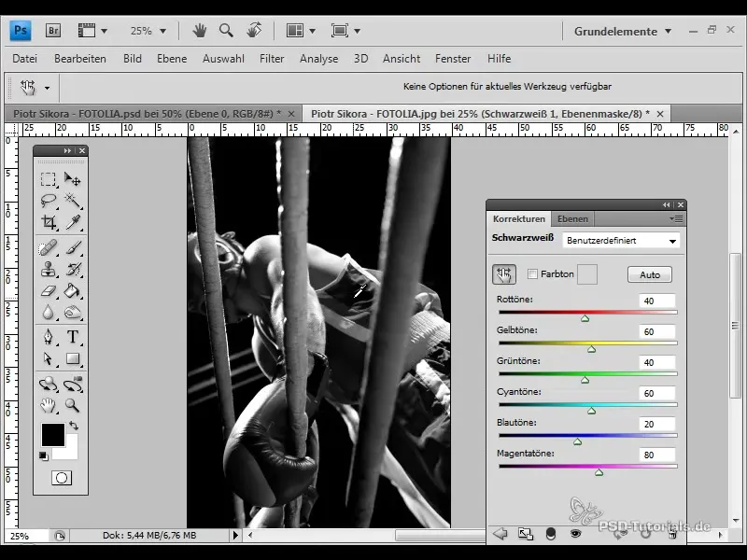Click the Rottöne value input field
The width and height of the screenshot is (747, 560).
click(x=657, y=301)
